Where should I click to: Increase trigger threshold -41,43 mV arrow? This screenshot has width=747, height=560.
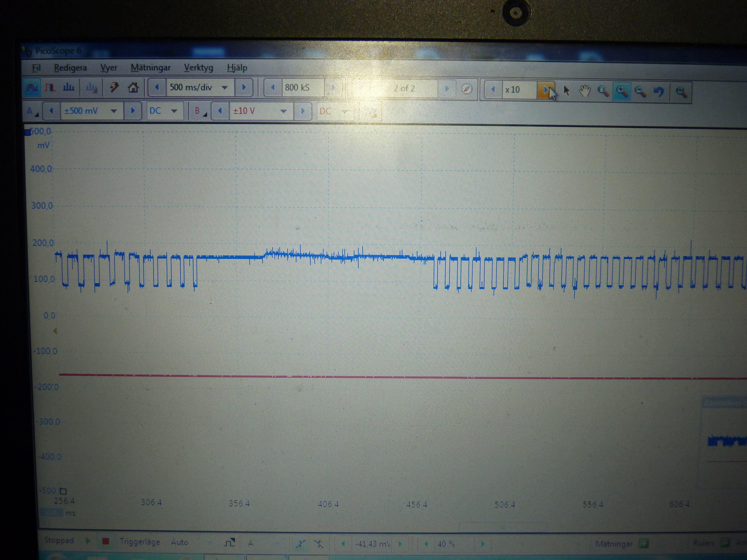401,544
